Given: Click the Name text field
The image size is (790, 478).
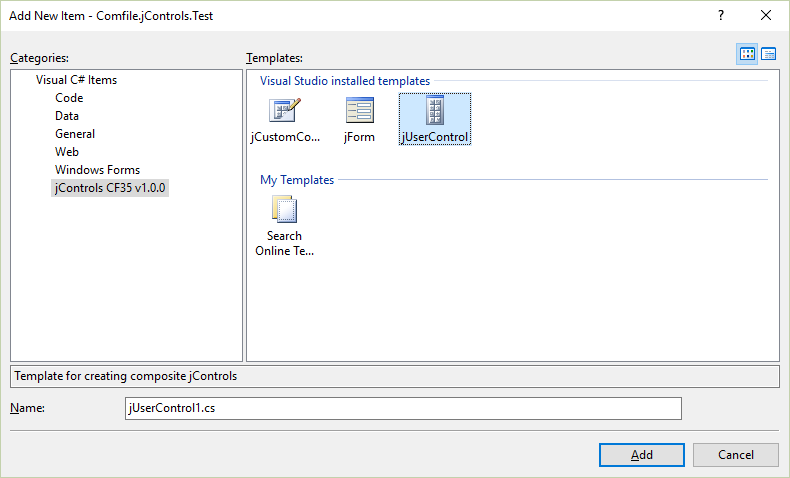Looking at the screenshot, I should click(x=402, y=408).
